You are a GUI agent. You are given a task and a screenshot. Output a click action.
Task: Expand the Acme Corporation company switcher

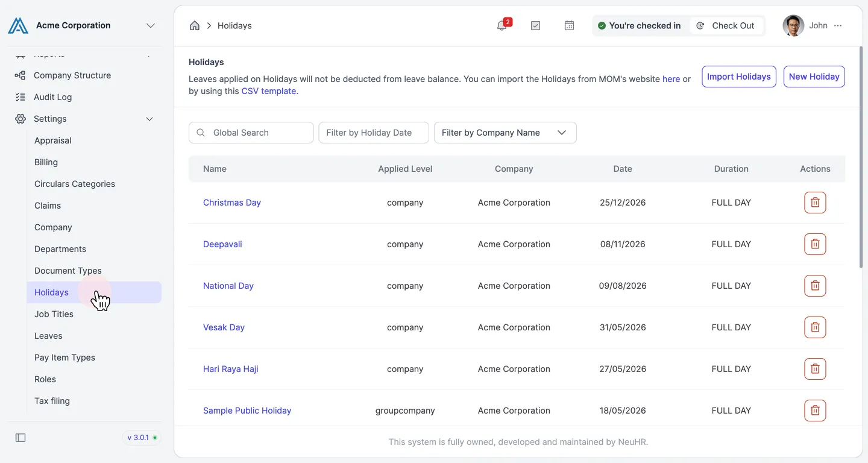coord(151,25)
